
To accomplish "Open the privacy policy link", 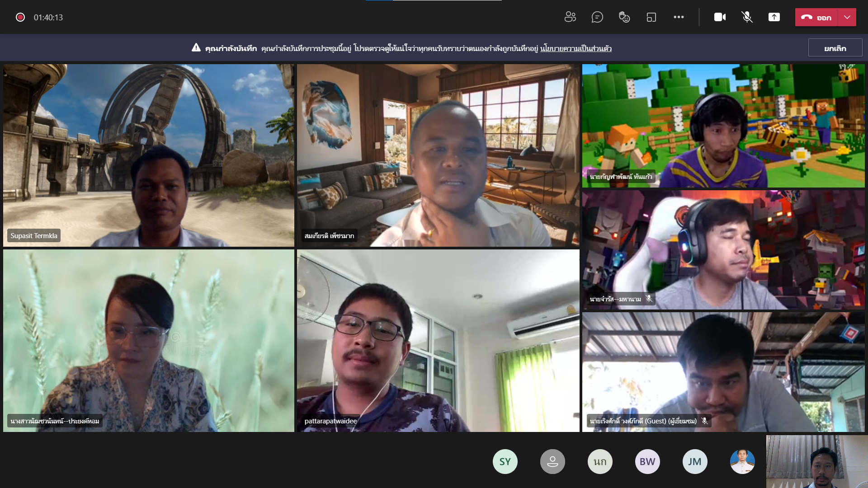I will point(576,48).
